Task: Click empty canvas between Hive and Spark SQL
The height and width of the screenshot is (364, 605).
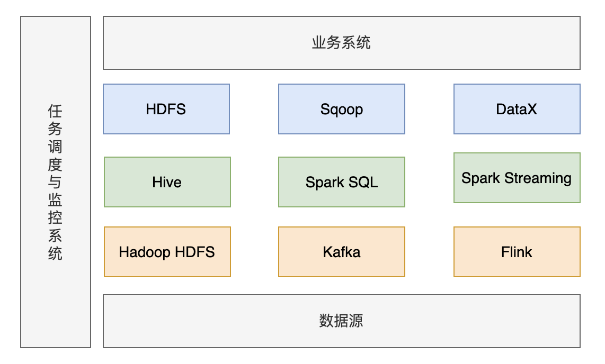Action: 254,182
